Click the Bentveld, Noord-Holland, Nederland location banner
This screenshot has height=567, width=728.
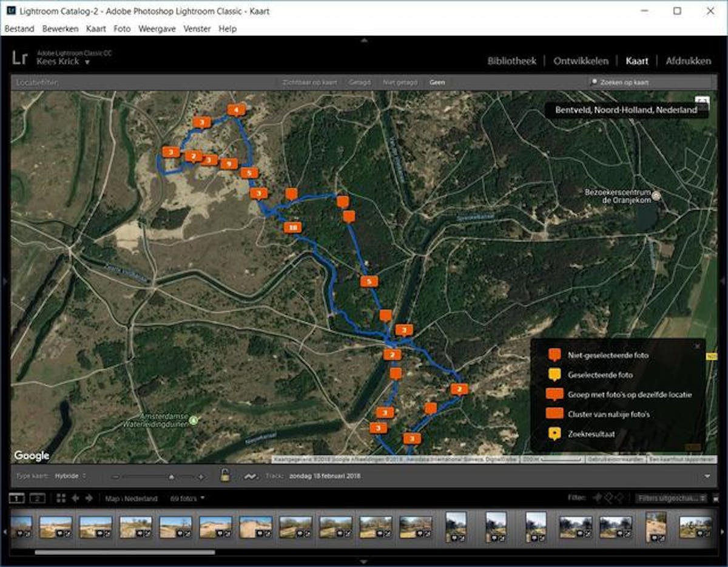coord(626,110)
